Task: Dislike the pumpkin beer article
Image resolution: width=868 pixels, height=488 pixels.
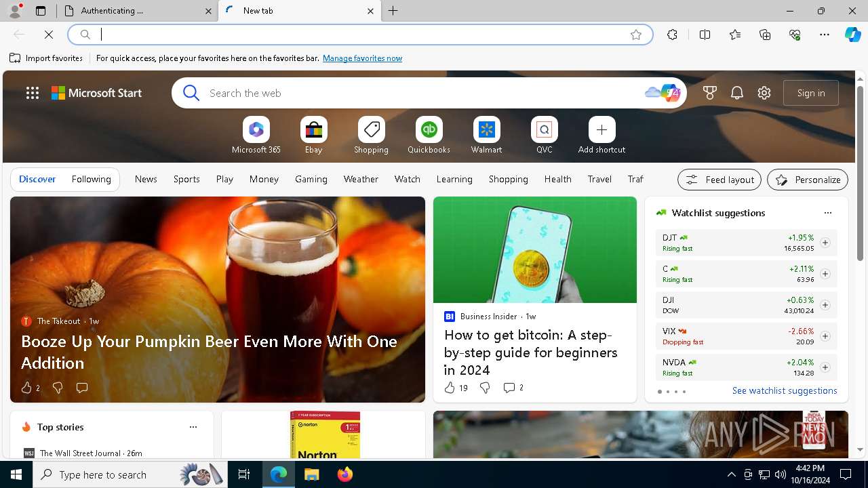Action: point(58,388)
